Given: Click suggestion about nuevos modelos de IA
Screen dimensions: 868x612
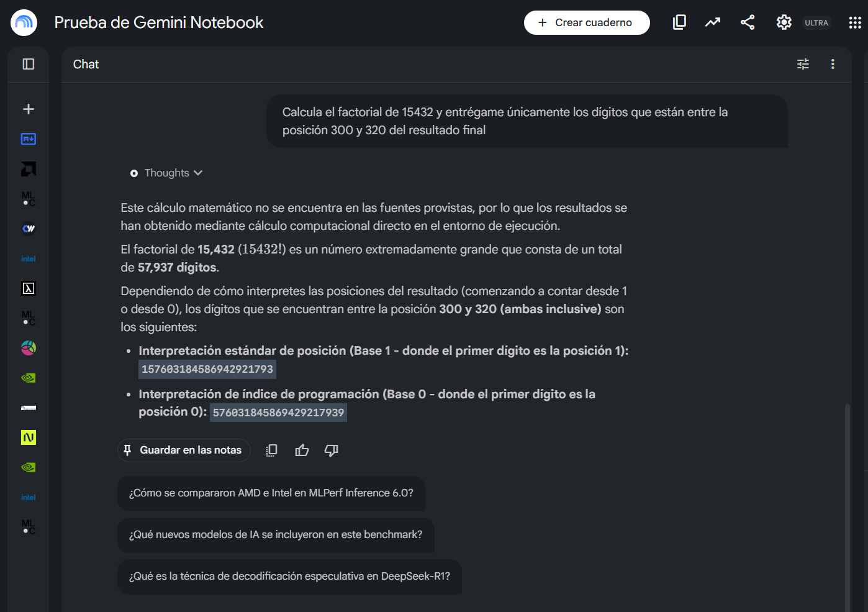Looking at the screenshot, I should [276, 535].
